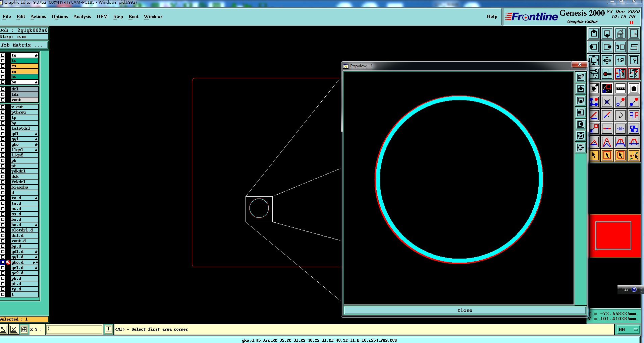Toggle the checkbox for layer cs
This screenshot has height=343, width=644.
pos(3,66)
